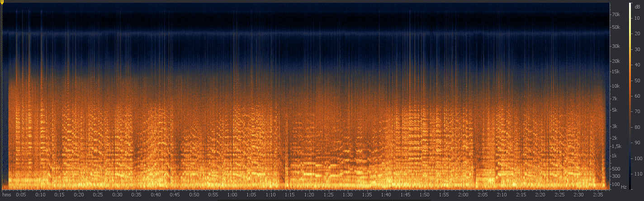Click the 0:30 mark on time ruler

coord(117,195)
